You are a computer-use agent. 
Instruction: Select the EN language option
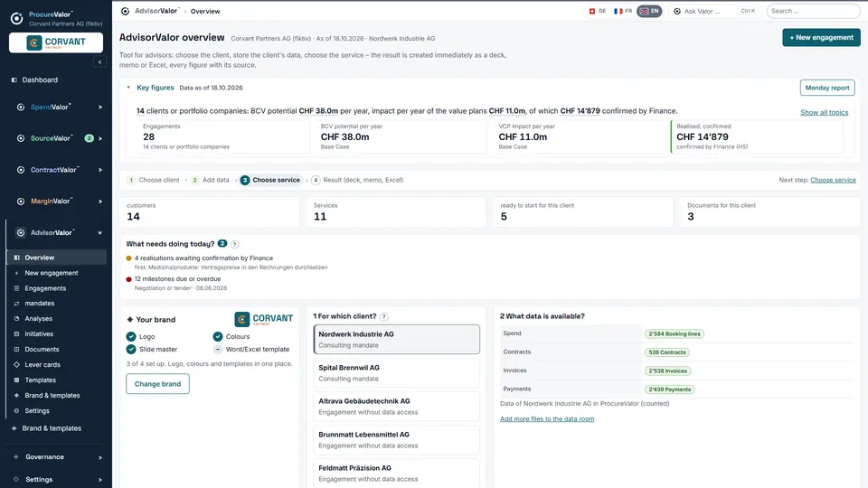point(649,11)
